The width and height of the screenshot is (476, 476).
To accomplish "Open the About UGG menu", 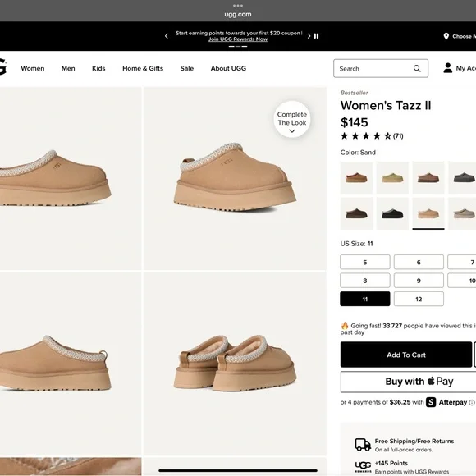I will 228,68.
